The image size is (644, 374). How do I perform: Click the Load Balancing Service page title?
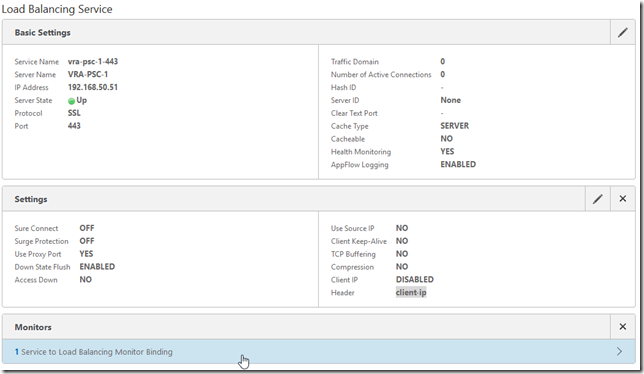tap(57, 9)
